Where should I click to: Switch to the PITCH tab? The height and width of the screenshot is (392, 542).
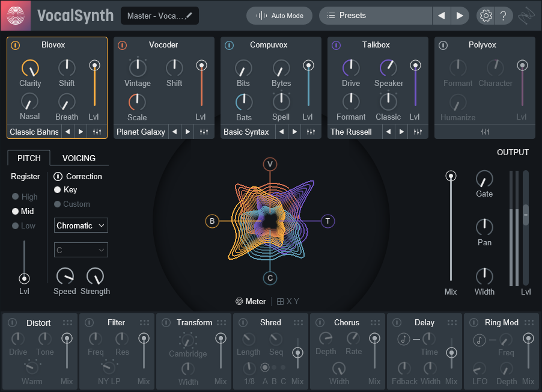click(29, 158)
